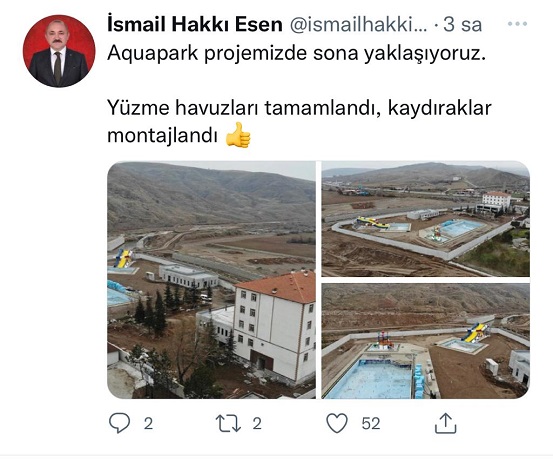Click the @ismailhakki... handle
This screenshot has width=553, height=461.
358,25
